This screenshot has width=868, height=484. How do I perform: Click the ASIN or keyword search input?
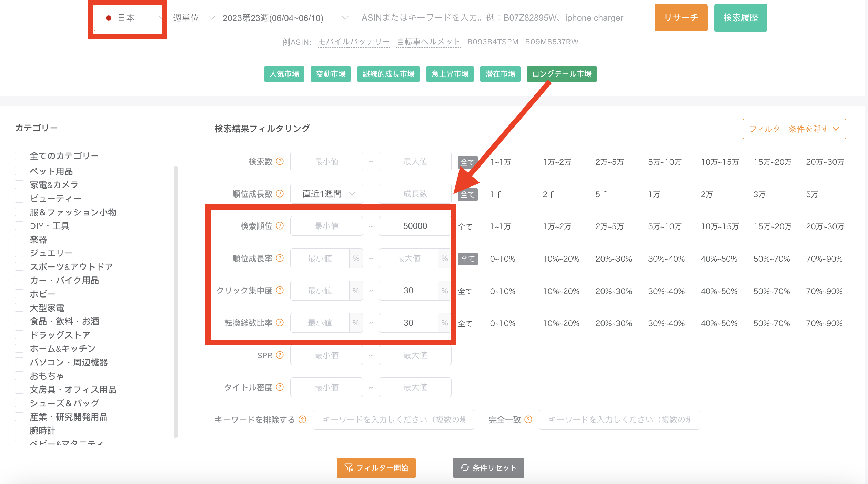pos(504,18)
